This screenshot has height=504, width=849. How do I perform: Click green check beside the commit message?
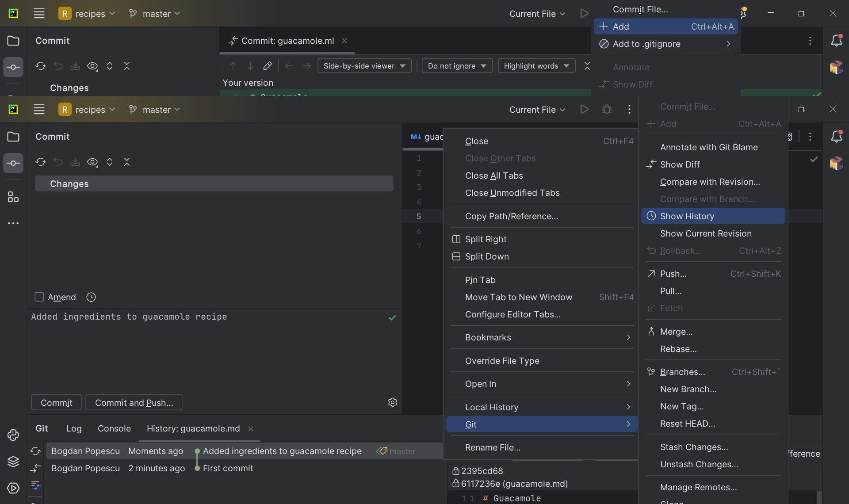[x=392, y=317]
